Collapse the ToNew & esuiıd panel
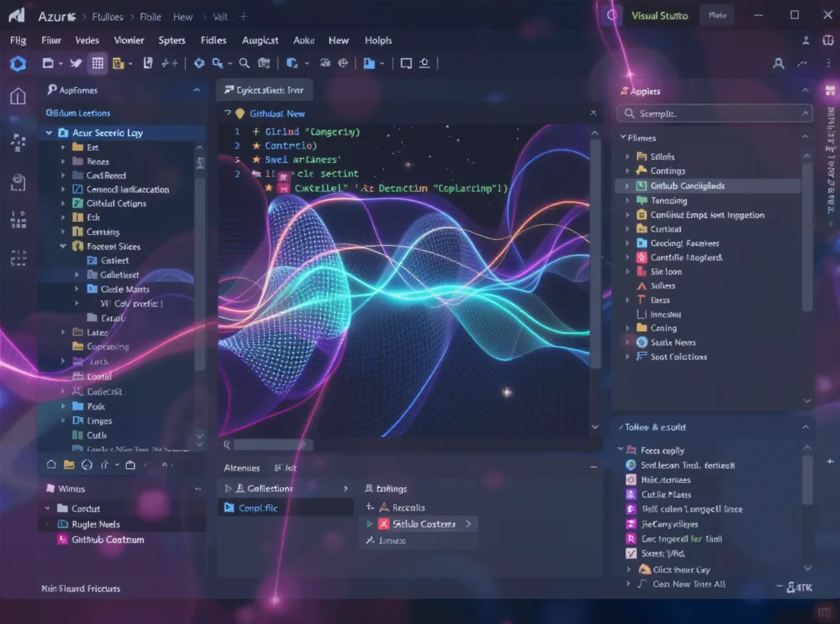 coord(805,427)
